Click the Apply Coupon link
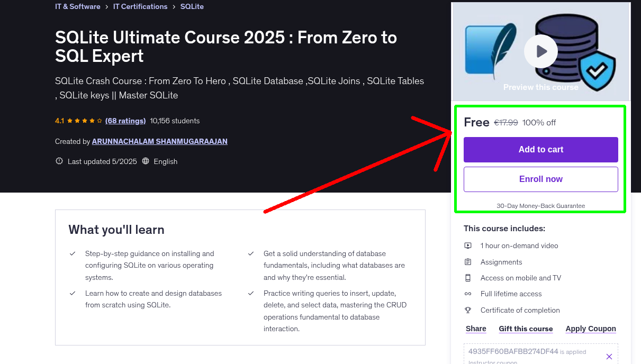This screenshot has width=641, height=364. click(x=591, y=329)
